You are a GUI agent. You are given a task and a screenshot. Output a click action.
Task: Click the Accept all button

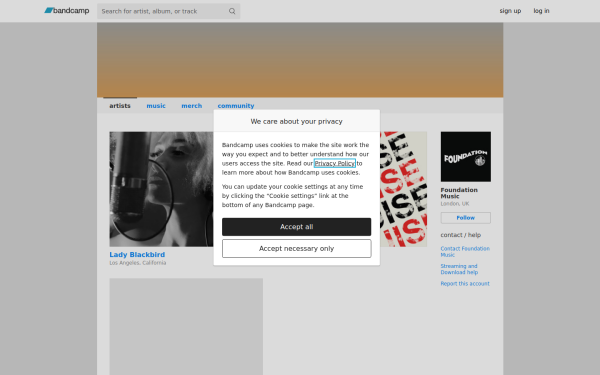297,227
